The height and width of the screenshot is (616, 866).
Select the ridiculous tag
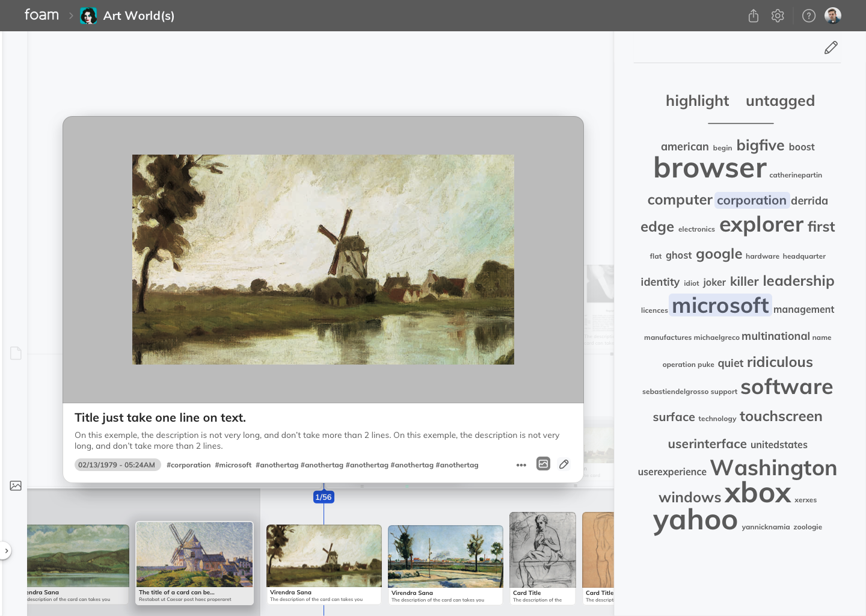pos(780,362)
